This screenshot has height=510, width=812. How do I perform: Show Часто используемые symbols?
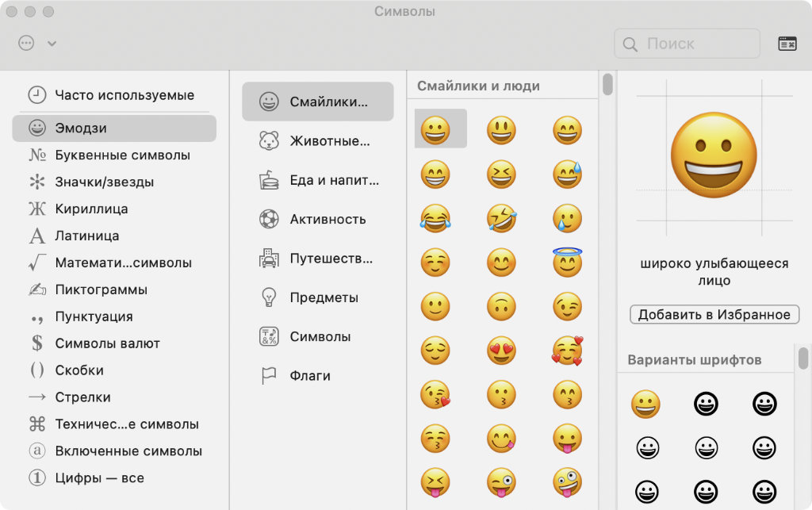[x=124, y=95]
